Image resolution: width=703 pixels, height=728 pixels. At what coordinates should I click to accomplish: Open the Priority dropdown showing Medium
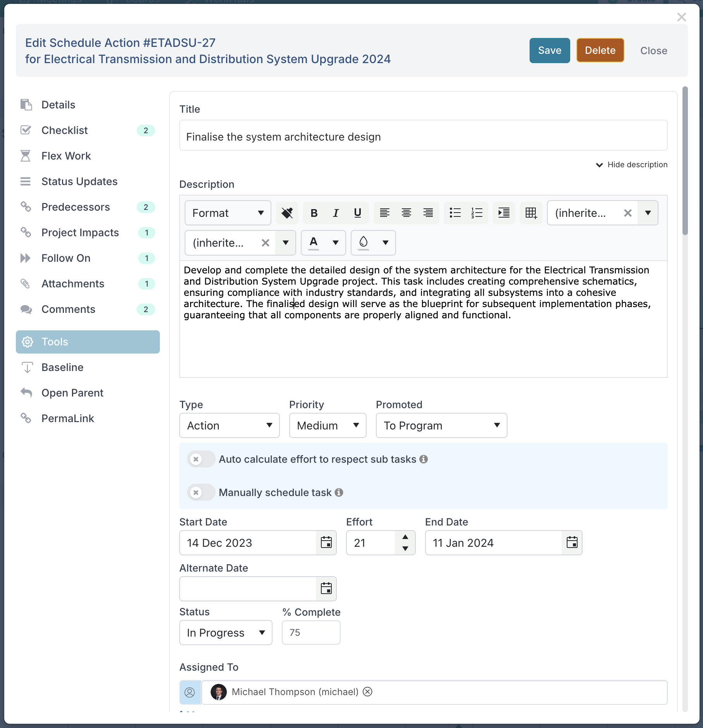point(327,425)
